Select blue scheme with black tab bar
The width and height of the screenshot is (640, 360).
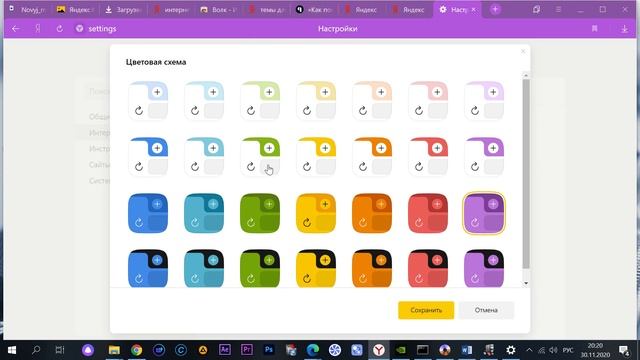tap(148, 268)
